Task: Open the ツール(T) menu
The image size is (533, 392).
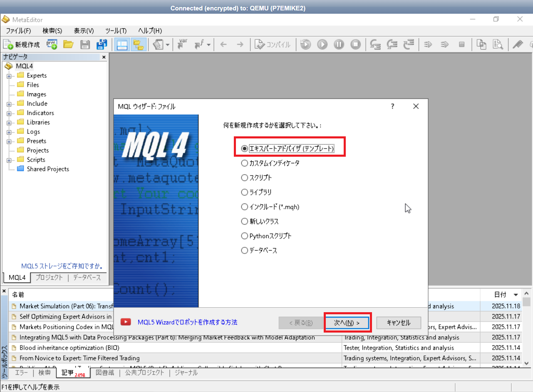Action: point(115,30)
